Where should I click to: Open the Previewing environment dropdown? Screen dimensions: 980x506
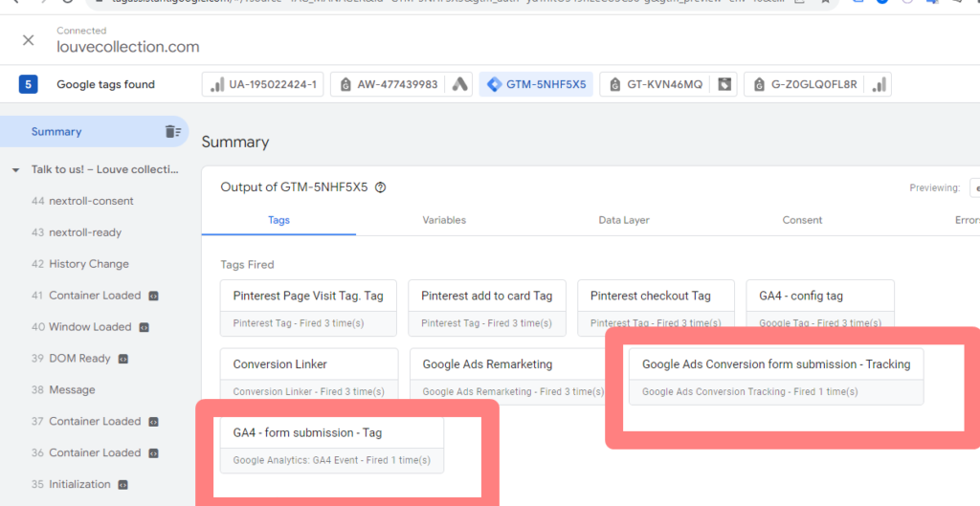pos(974,188)
